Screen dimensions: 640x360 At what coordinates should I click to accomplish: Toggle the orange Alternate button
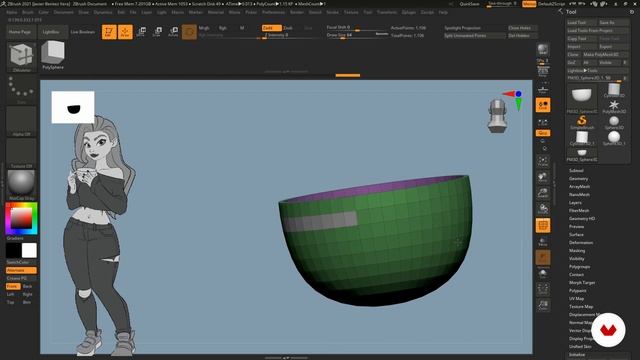(x=21, y=270)
